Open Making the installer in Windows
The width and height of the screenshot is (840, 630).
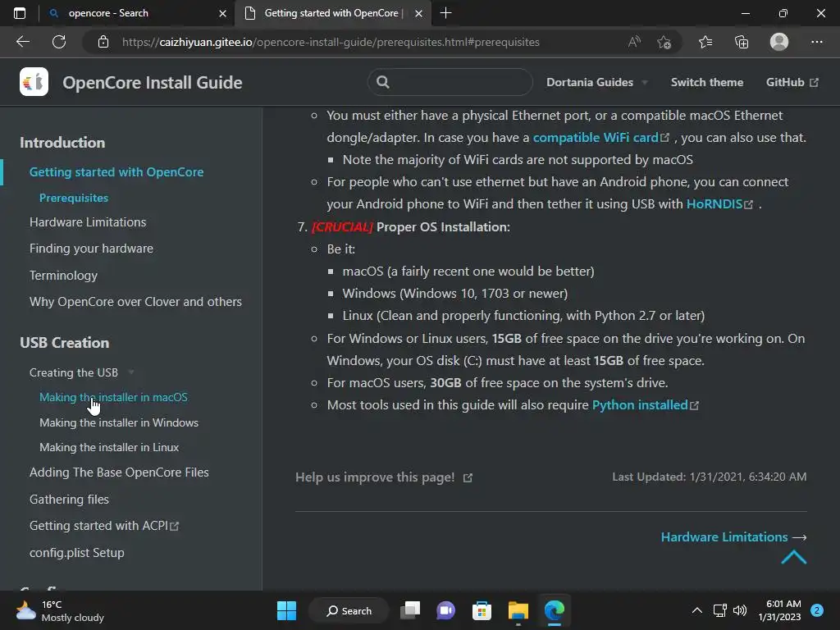click(119, 422)
